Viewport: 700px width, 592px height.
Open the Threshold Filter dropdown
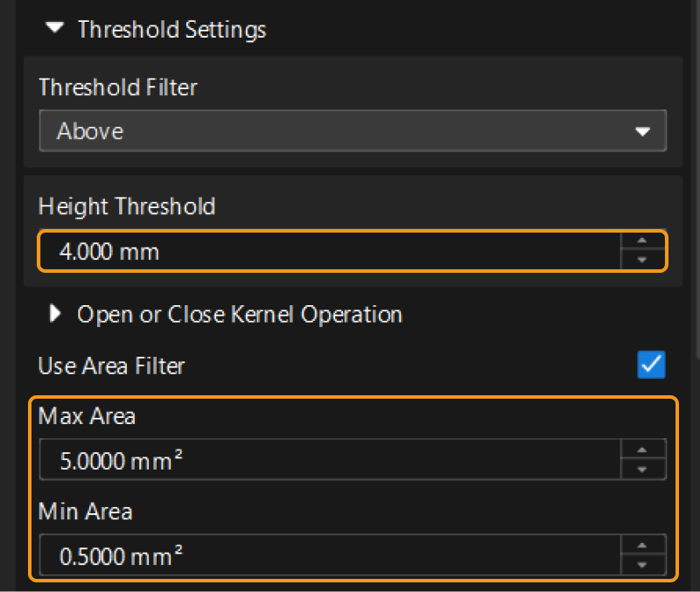point(352,131)
